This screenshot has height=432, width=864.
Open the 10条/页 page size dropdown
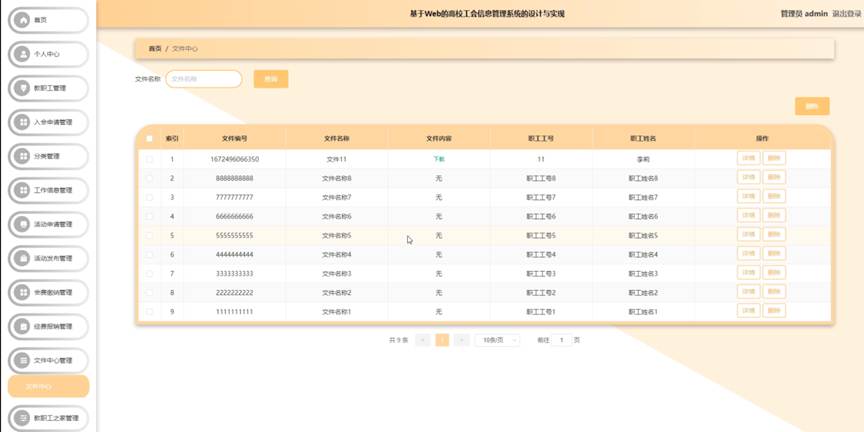(497, 340)
